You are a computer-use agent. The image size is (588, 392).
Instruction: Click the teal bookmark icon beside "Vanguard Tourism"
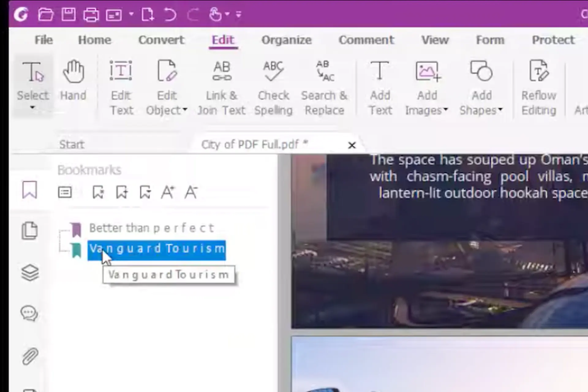[x=76, y=251]
